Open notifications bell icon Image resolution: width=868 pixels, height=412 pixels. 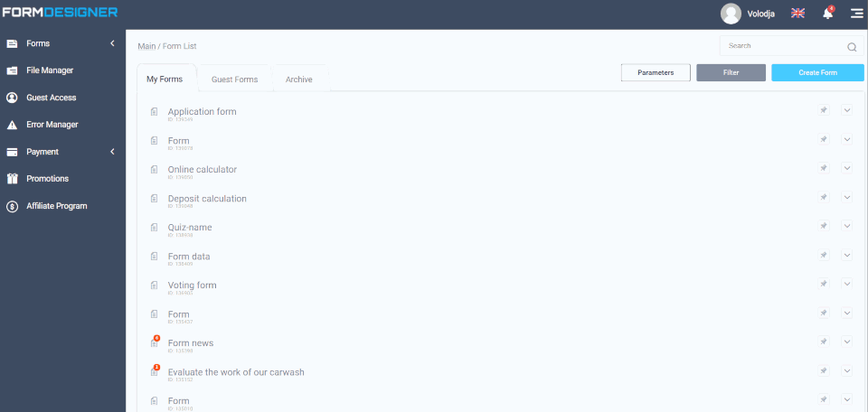coord(827,14)
